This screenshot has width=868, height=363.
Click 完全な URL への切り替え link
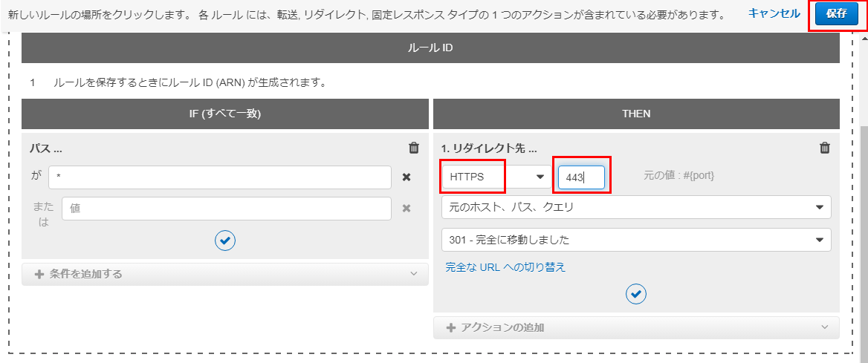coord(505,267)
